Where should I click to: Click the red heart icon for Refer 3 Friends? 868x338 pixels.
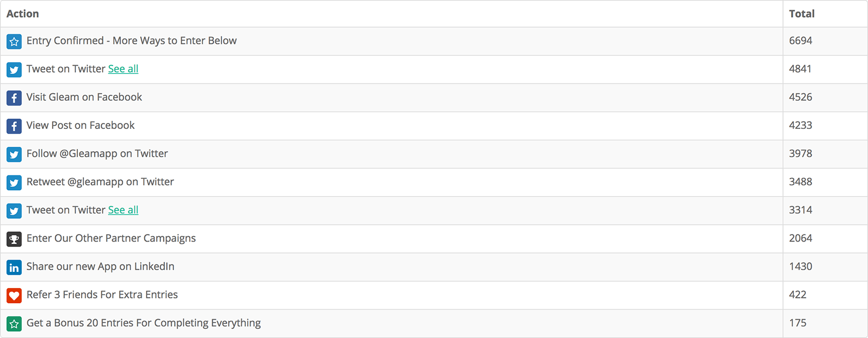(14, 295)
